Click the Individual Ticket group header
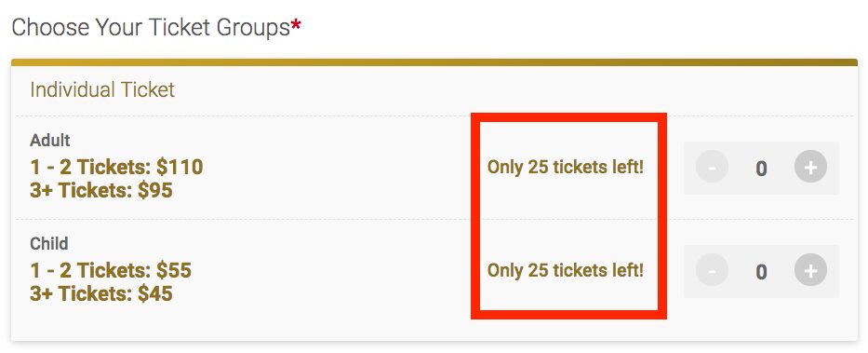The height and width of the screenshot is (353, 868). (x=102, y=89)
